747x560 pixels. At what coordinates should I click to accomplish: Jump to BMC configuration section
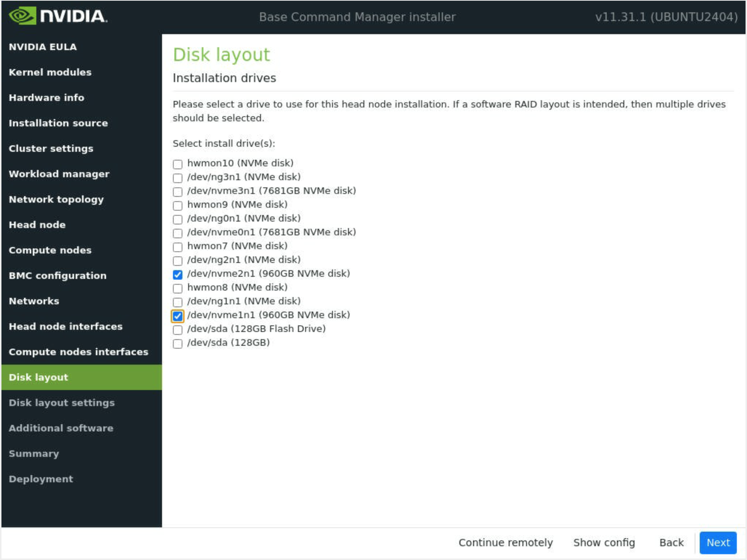click(57, 276)
